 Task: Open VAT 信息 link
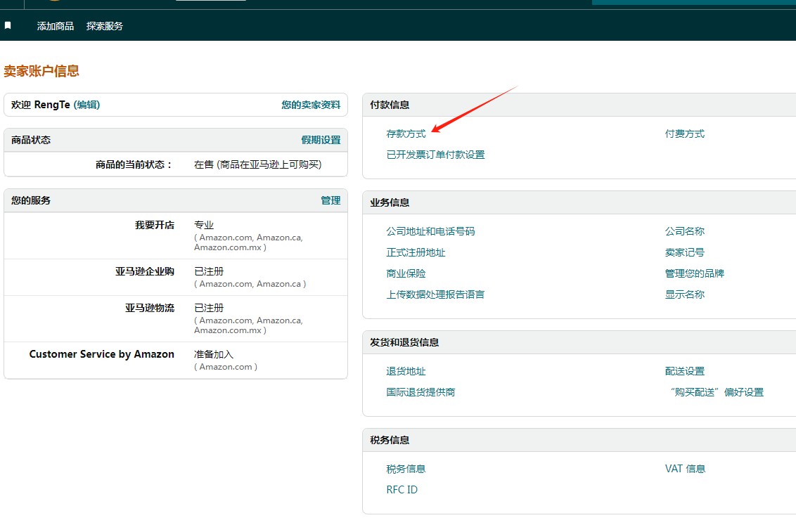tap(685, 469)
